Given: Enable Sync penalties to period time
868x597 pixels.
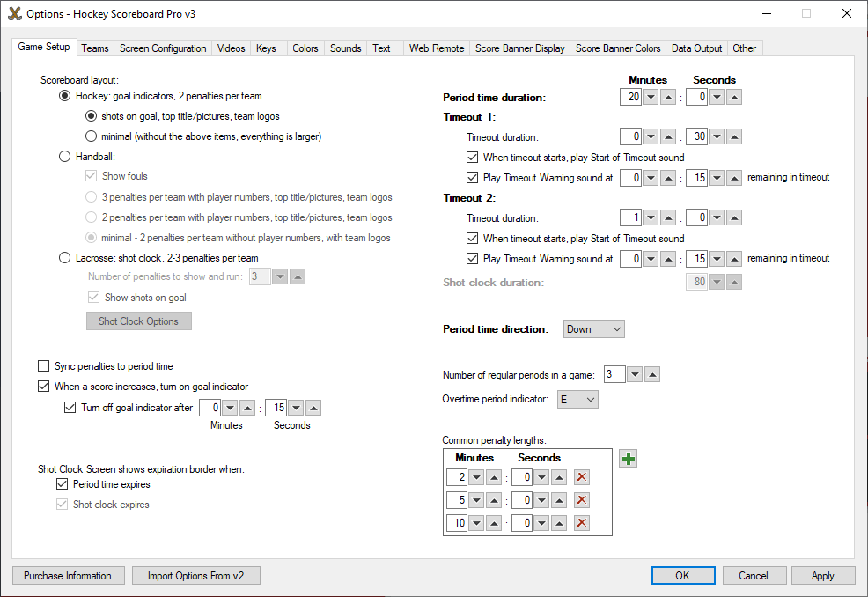Looking at the screenshot, I should pos(44,366).
